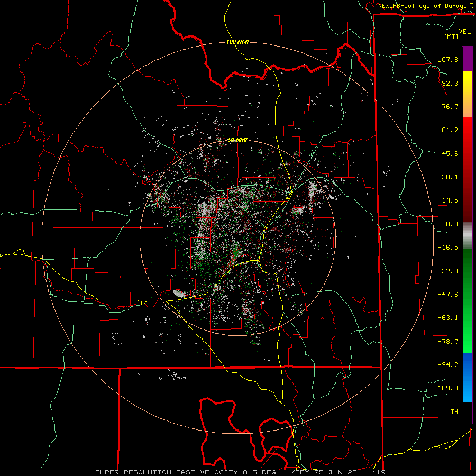
Task: Select the -78.7 legend value
Action: tap(448, 342)
